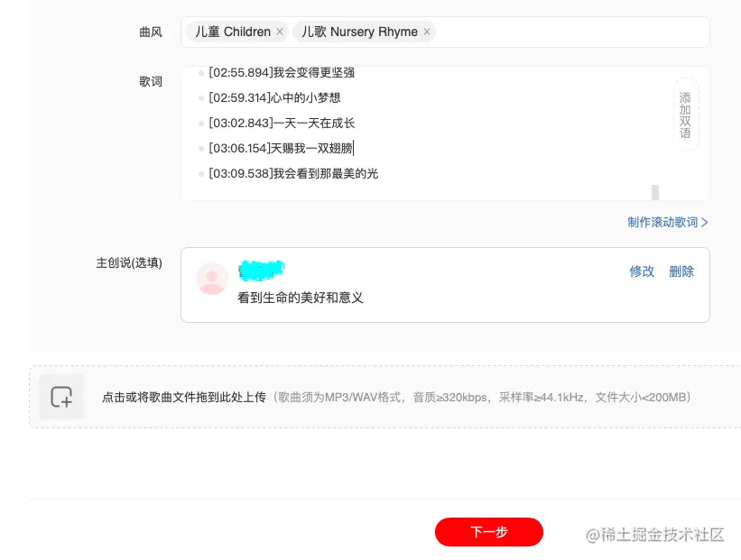741x560 pixels.
Task: Select lyric line 我会变得更坚强
Action: [x=282, y=72]
